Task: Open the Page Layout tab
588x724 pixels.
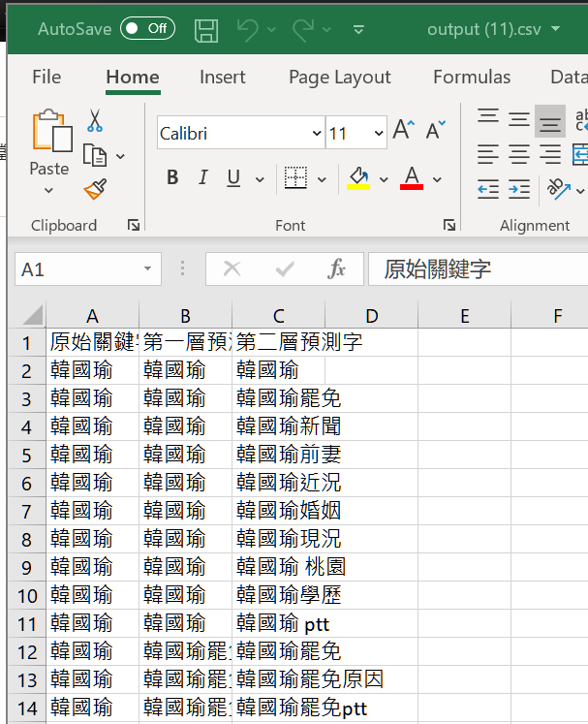Action: point(340,78)
